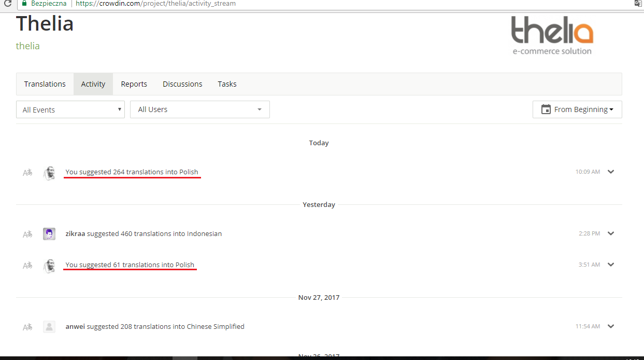This screenshot has width=644, height=360.
Task: Click 'You suggested 264 translations into Polish'
Action: pyautogui.click(x=132, y=172)
